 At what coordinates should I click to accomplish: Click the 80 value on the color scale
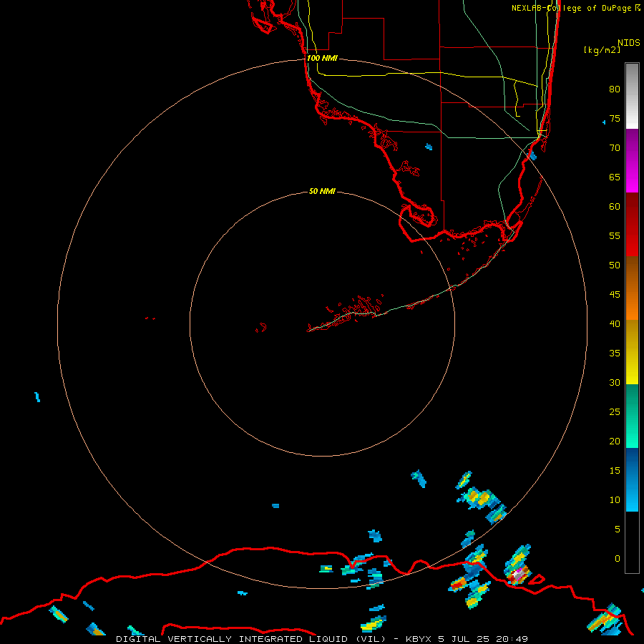615,89
